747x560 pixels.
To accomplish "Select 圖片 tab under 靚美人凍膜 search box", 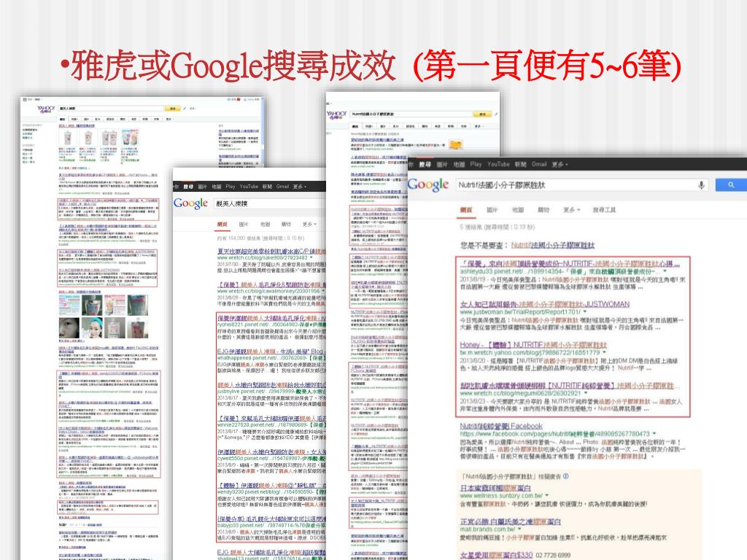I will point(244,224).
